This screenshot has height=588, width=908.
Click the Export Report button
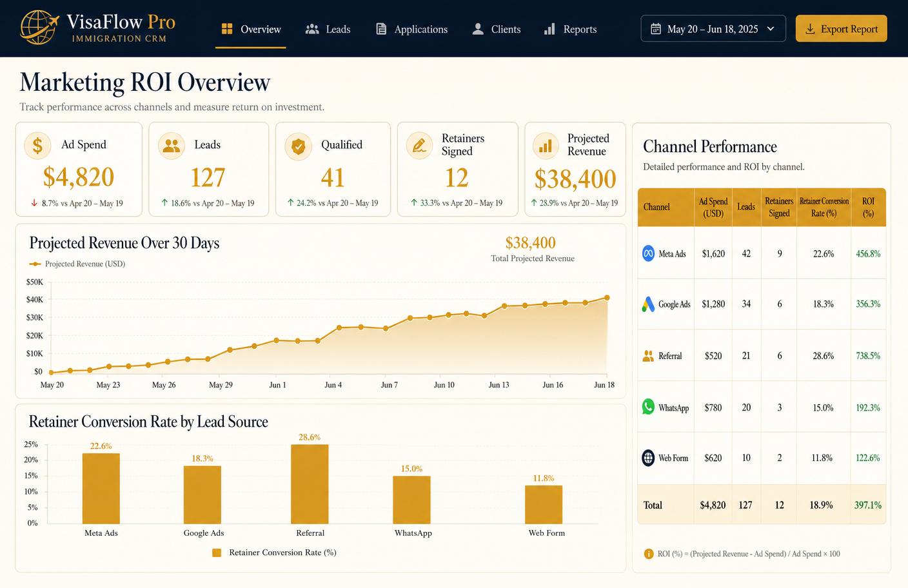(842, 28)
